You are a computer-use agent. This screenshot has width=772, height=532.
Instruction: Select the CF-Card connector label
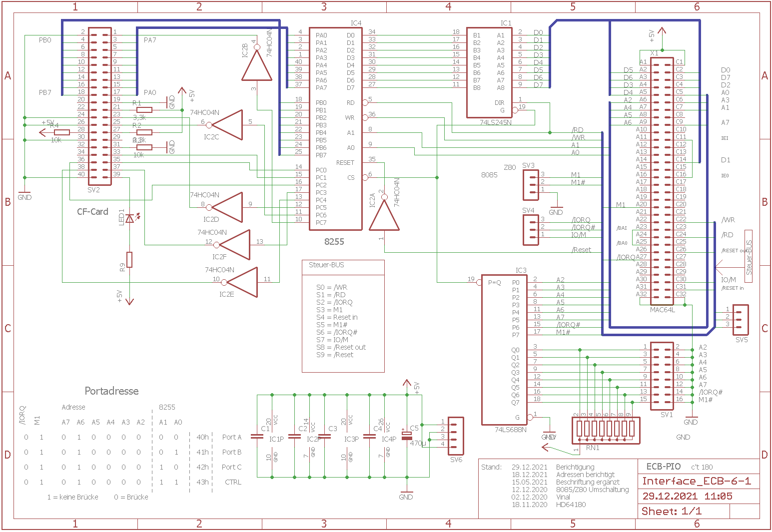[92, 212]
